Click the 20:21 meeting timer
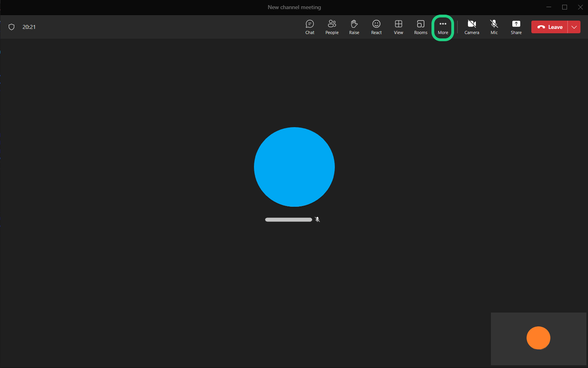 (x=29, y=27)
